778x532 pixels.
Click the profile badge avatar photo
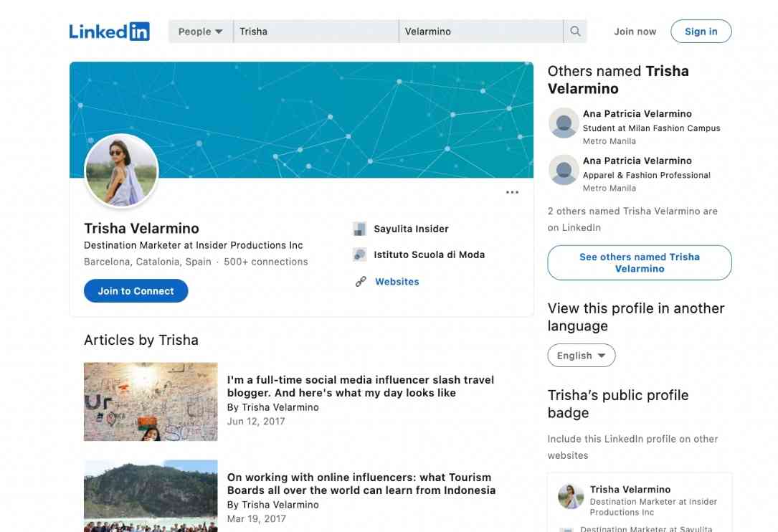pos(571,496)
